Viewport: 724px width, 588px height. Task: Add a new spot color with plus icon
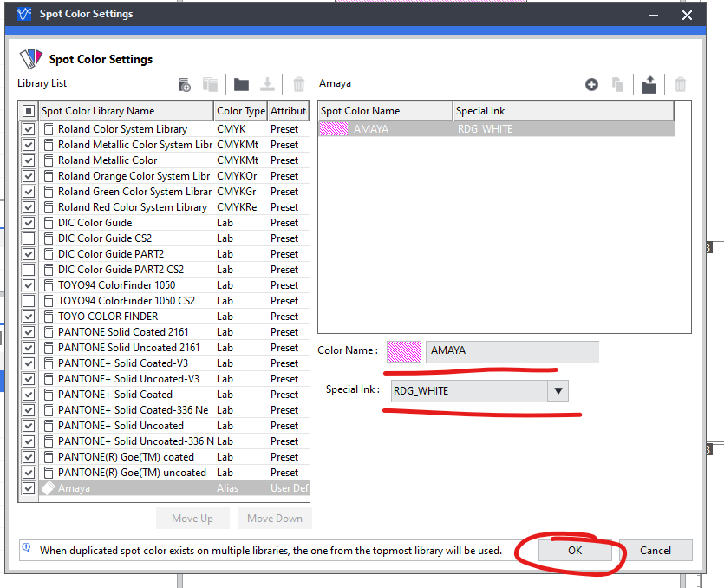click(x=591, y=84)
